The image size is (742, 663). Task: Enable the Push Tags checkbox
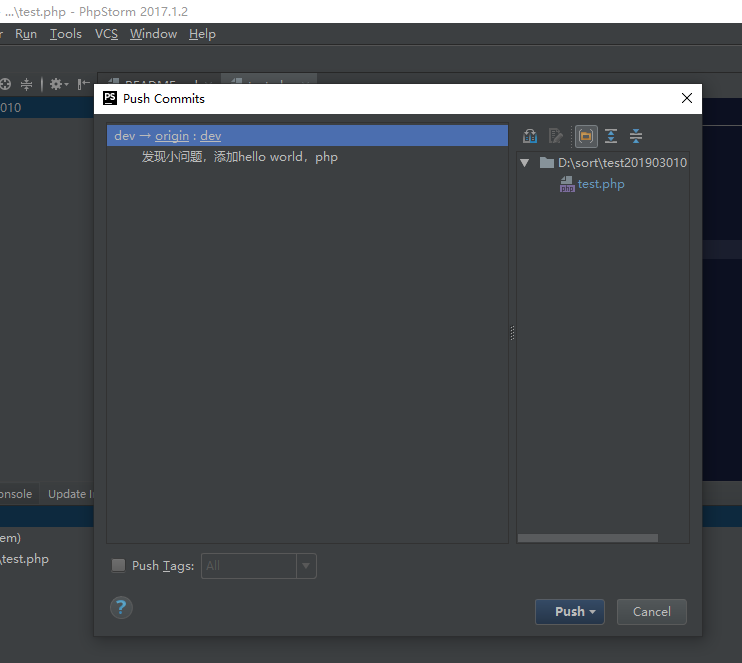(x=118, y=566)
